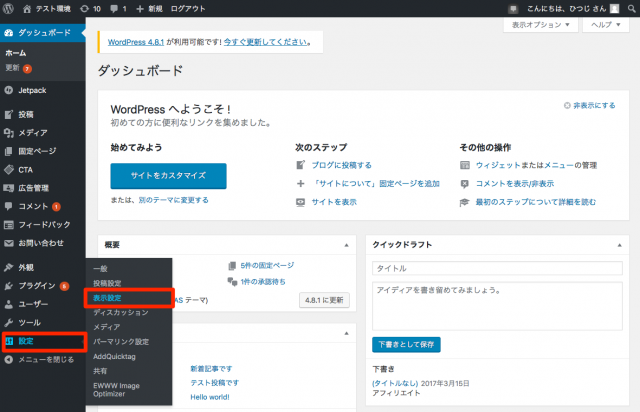The width and height of the screenshot is (640, 412).
Task: Open メディア in the left sidebar
Action: pyautogui.click(x=42, y=133)
